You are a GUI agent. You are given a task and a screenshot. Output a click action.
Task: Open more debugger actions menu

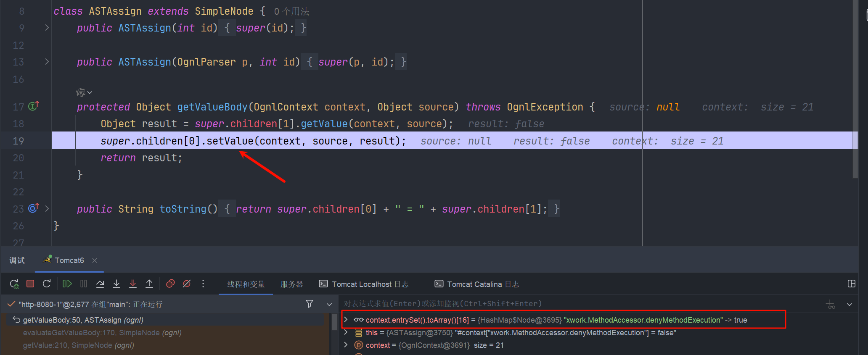(203, 284)
